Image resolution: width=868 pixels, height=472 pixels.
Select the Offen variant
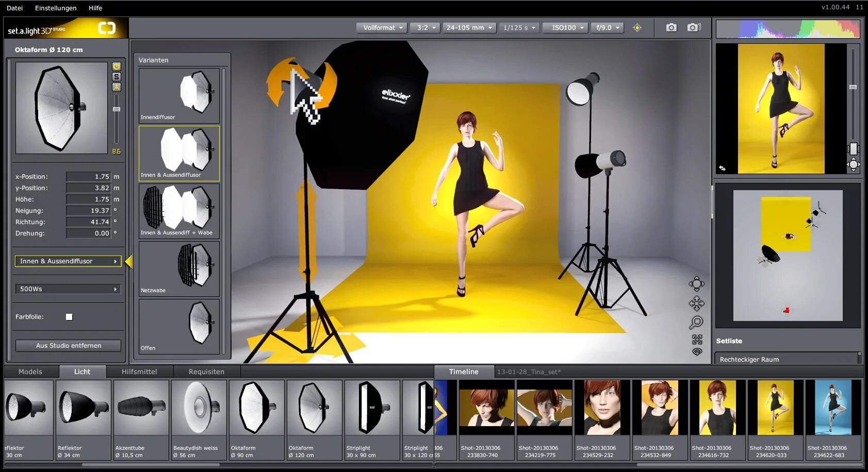point(179,326)
